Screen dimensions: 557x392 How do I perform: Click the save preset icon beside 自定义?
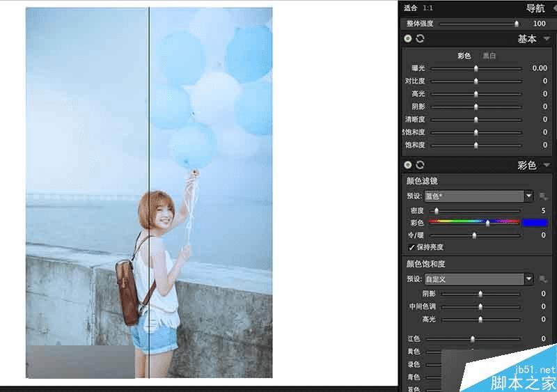point(543,279)
